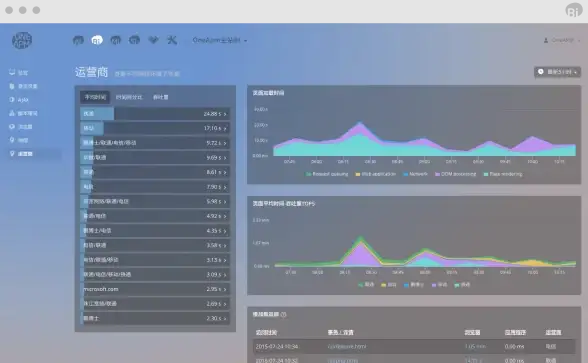Toggle DOM processing series in legend

click(455, 174)
